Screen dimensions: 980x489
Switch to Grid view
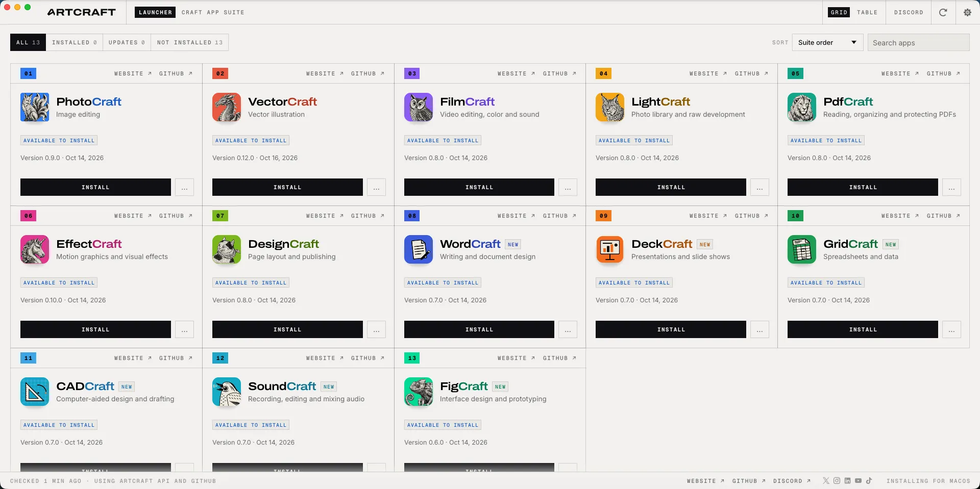(x=839, y=12)
